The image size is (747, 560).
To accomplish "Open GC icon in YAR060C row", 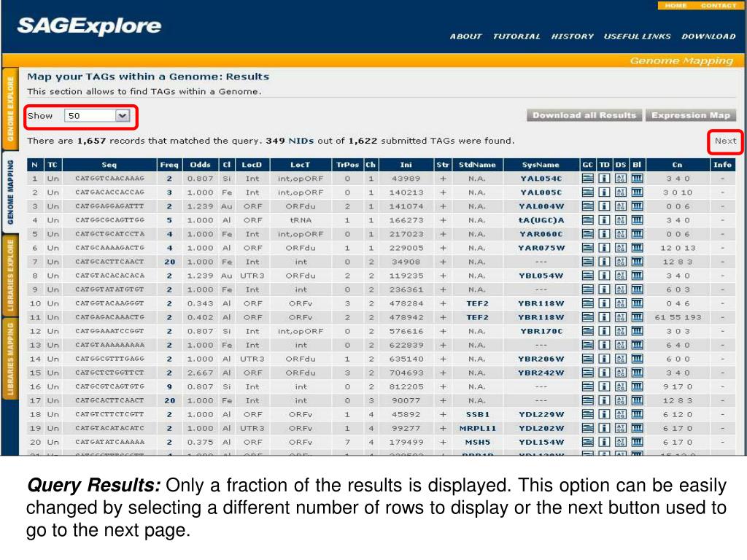I will 588,234.
